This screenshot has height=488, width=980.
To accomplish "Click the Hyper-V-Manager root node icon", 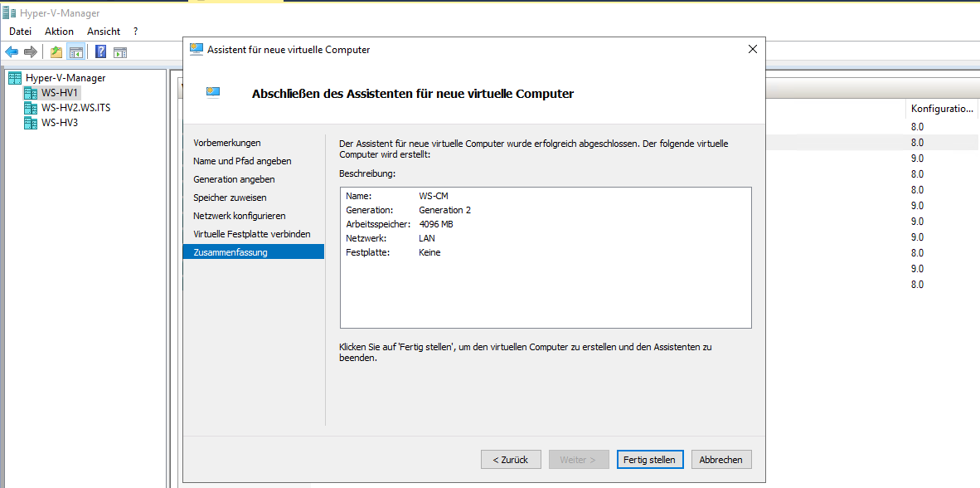I will (15, 78).
